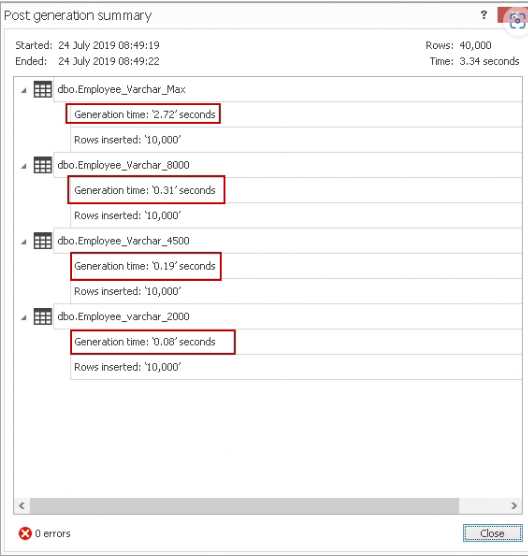Viewport: 528px width, 556px height.
Task: Select Rows inserted under Employee_varchar_2000
Action: click(296, 367)
